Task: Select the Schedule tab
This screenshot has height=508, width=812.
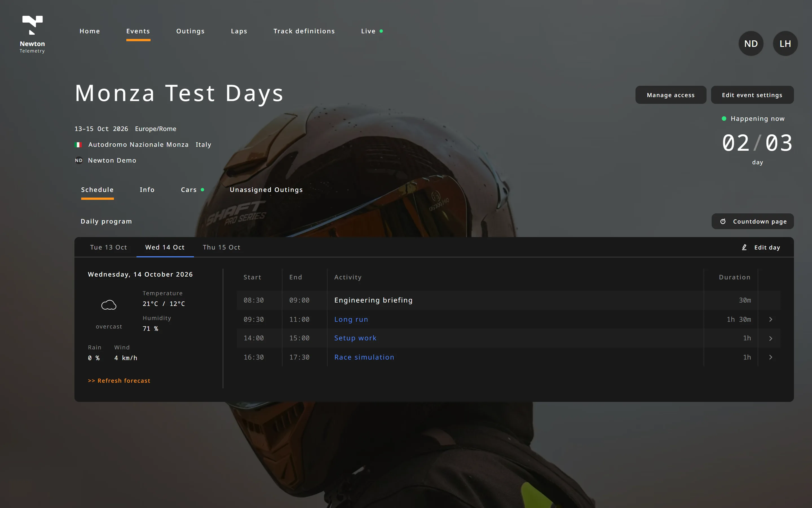Action: tap(97, 190)
